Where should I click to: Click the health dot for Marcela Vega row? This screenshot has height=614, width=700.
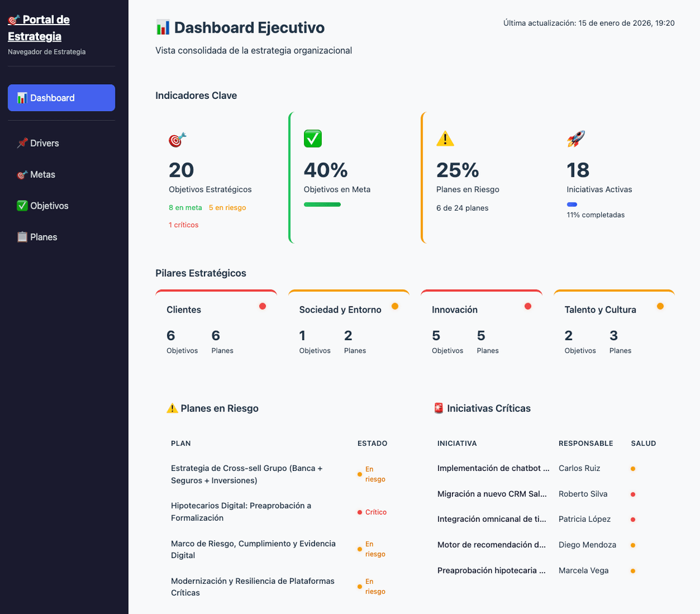tap(633, 570)
